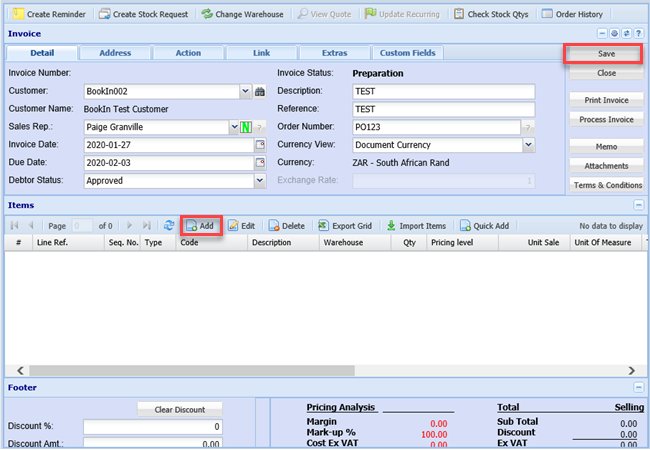Refresh the Items grid
This screenshot has height=450, width=650.
(169, 226)
